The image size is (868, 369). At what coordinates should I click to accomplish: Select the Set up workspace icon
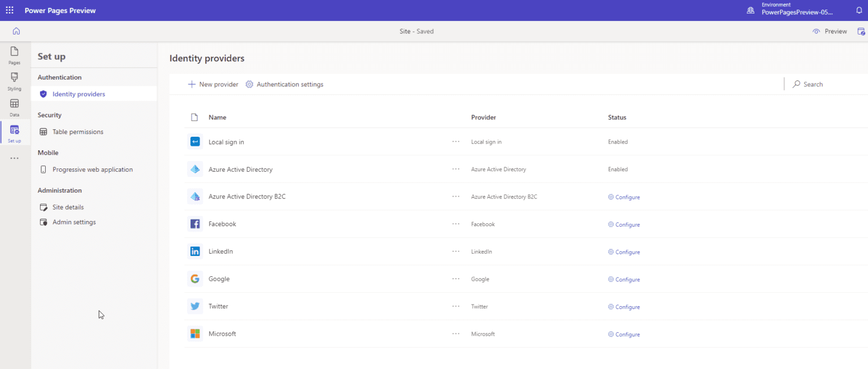14,132
